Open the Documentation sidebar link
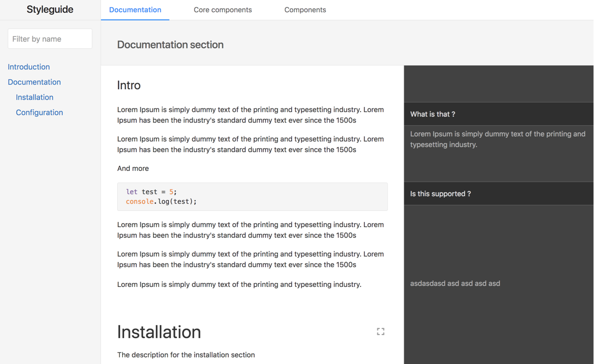The image size is (594, 364). pos(34,82)
